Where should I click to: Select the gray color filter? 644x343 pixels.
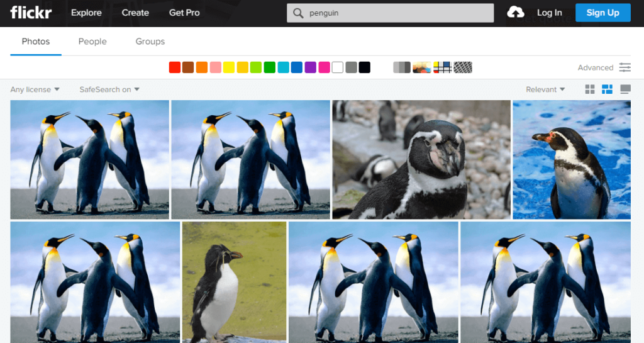351,67
